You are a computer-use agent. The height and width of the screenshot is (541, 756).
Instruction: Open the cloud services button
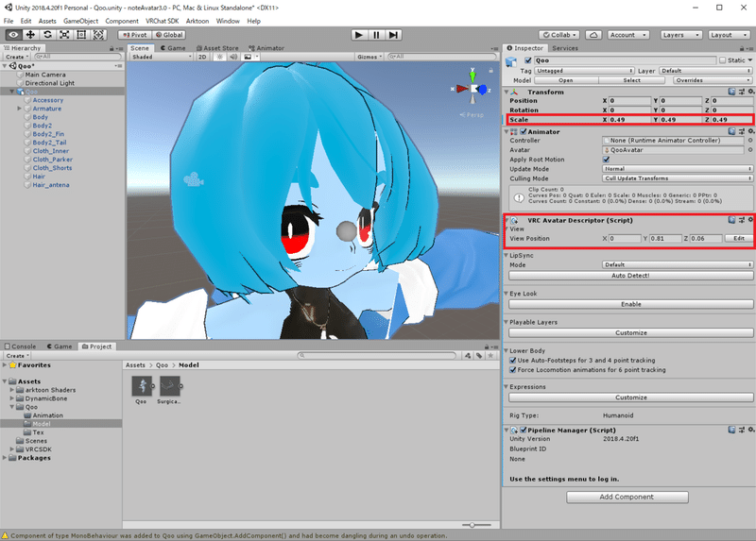[593, 35]
